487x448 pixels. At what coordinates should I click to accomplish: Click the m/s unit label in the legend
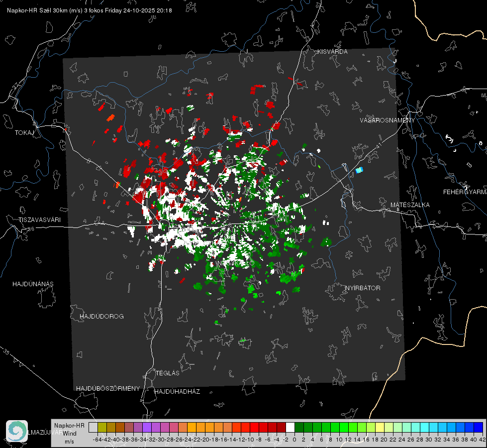point(69,442)
